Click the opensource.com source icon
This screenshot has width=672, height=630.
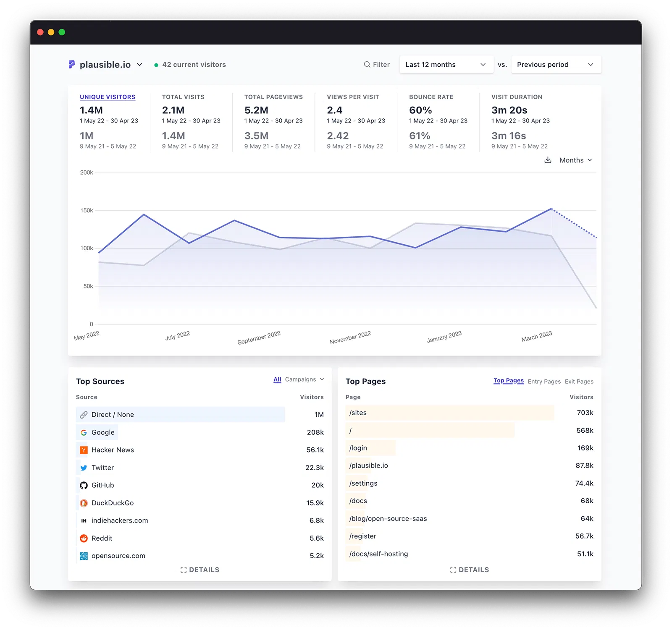tap(84, 556)
